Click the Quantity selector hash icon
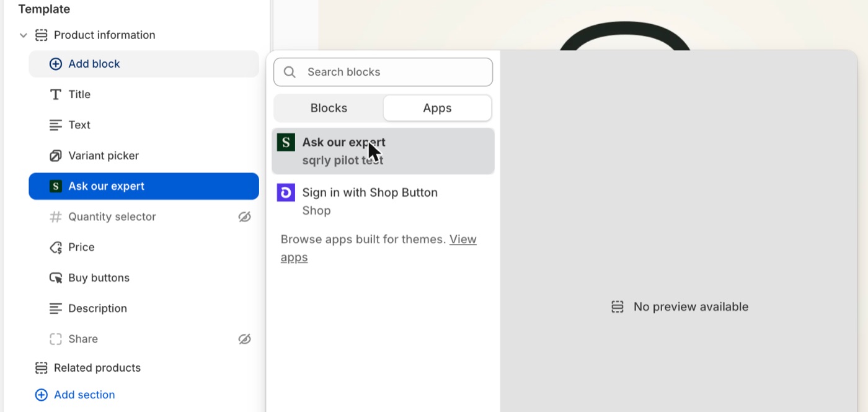 tap(56, 217)
